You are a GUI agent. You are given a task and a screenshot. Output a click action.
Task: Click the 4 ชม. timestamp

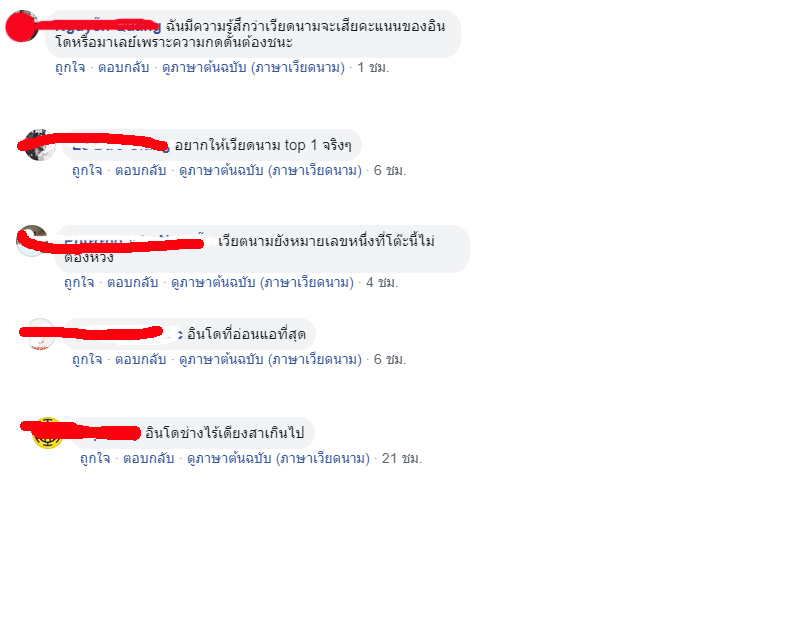pos(382,282)
